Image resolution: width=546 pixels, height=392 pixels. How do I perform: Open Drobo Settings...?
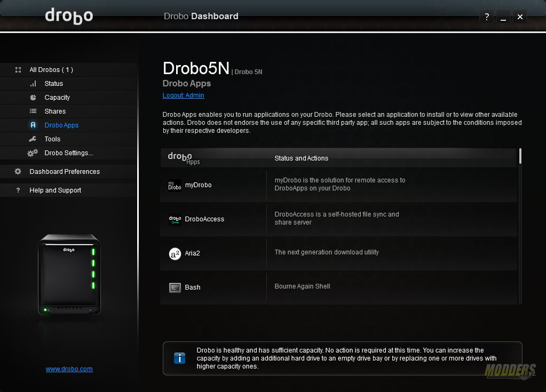point(69,153)
